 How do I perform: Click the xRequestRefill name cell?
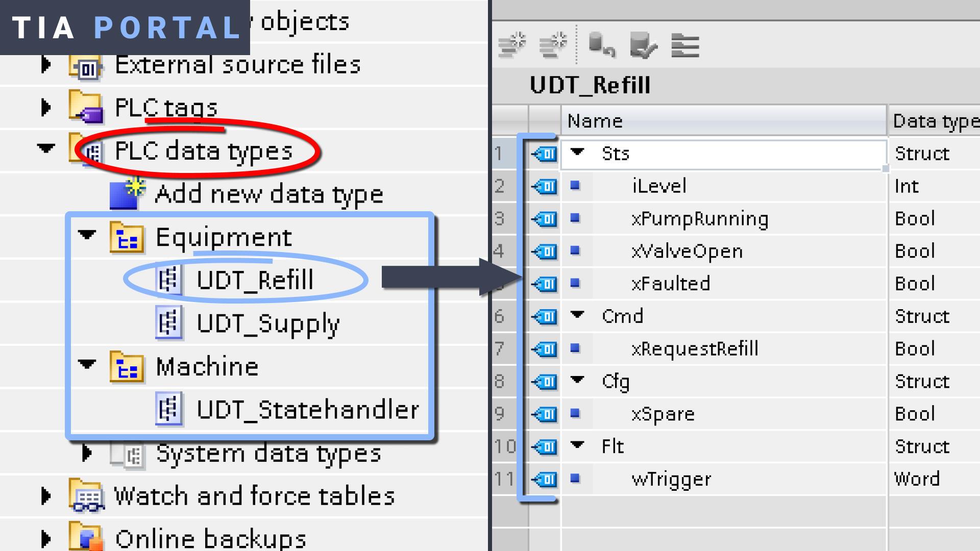724,349
